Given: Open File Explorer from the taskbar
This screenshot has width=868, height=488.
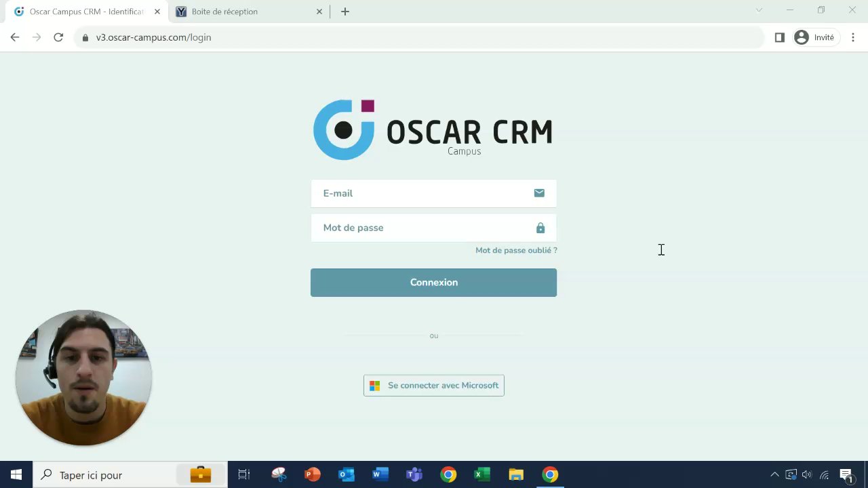Looking at the screenshot, I should [x=516, y=475].
